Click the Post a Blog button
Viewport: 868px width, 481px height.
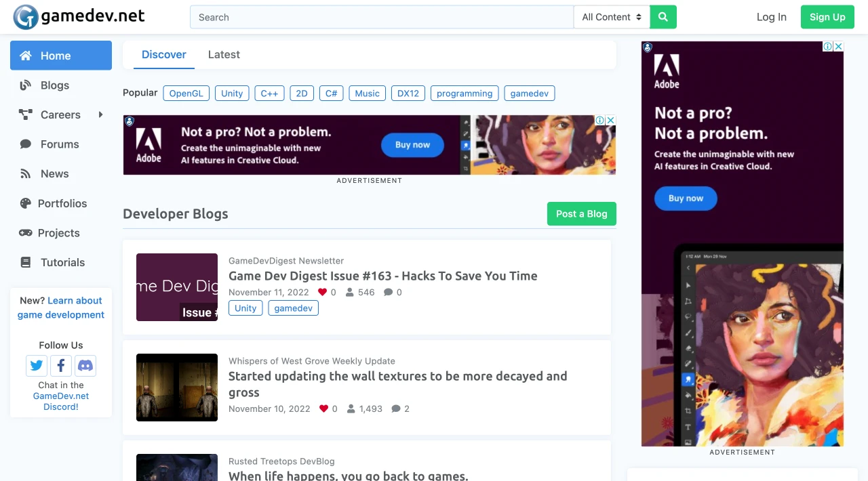point(581,213)
